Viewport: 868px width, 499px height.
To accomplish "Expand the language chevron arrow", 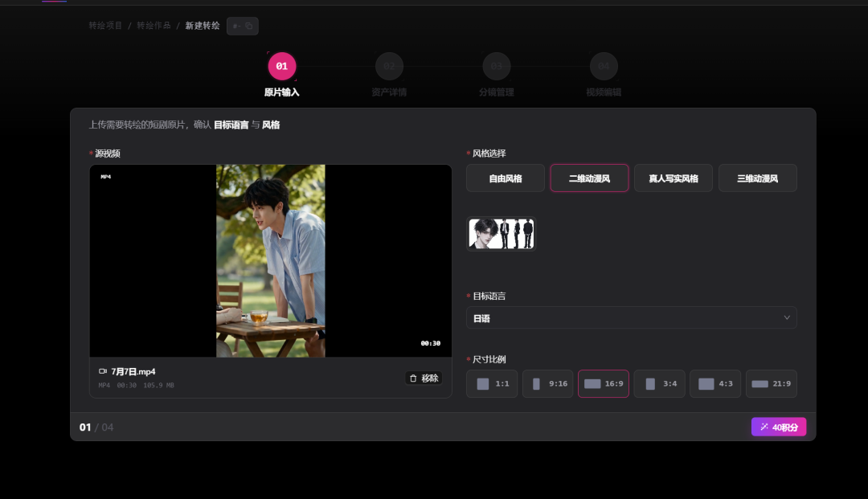I will [x=787, y=317].
